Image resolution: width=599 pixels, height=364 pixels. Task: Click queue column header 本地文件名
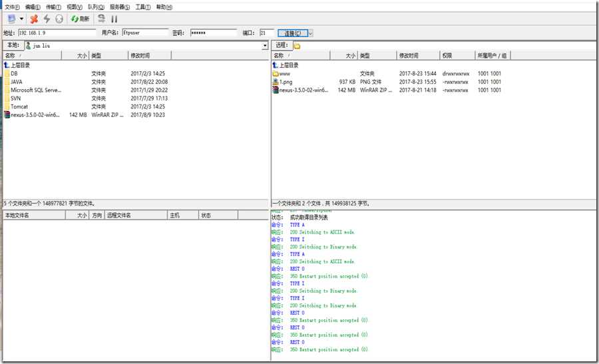(x=34, y=216)
